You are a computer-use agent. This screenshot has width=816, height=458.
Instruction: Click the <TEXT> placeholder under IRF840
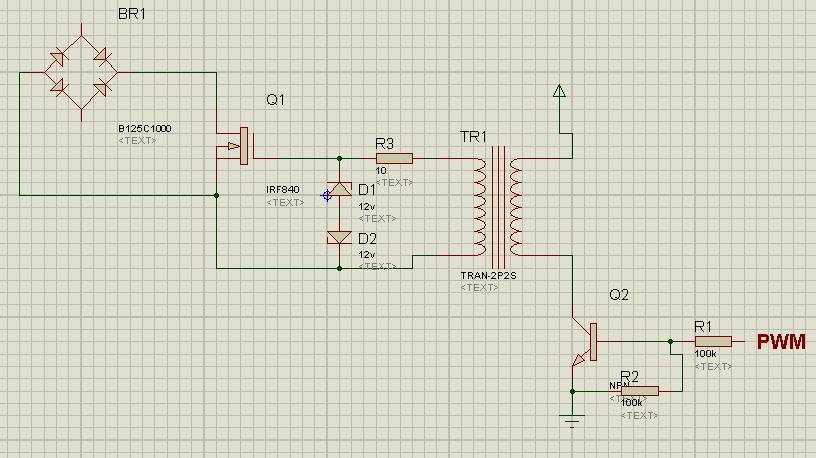285,202
